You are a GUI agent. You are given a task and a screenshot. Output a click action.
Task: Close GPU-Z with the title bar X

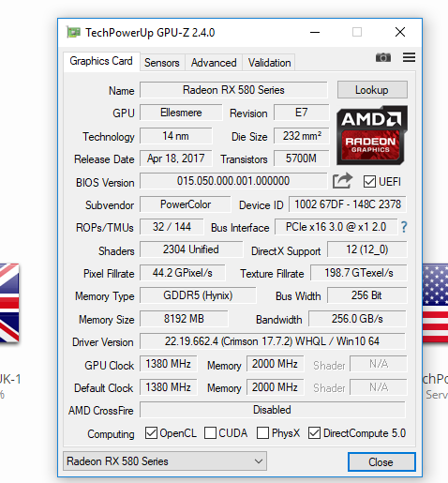pos(400,32)
